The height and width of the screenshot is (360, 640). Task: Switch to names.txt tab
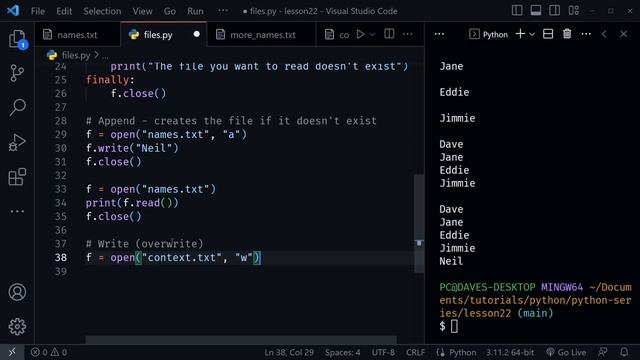(78, 35)
